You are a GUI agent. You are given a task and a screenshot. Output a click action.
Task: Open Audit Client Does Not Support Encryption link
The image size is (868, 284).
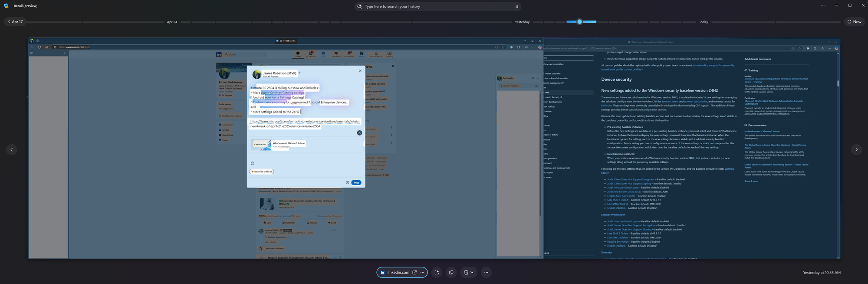tap(630, 179)
